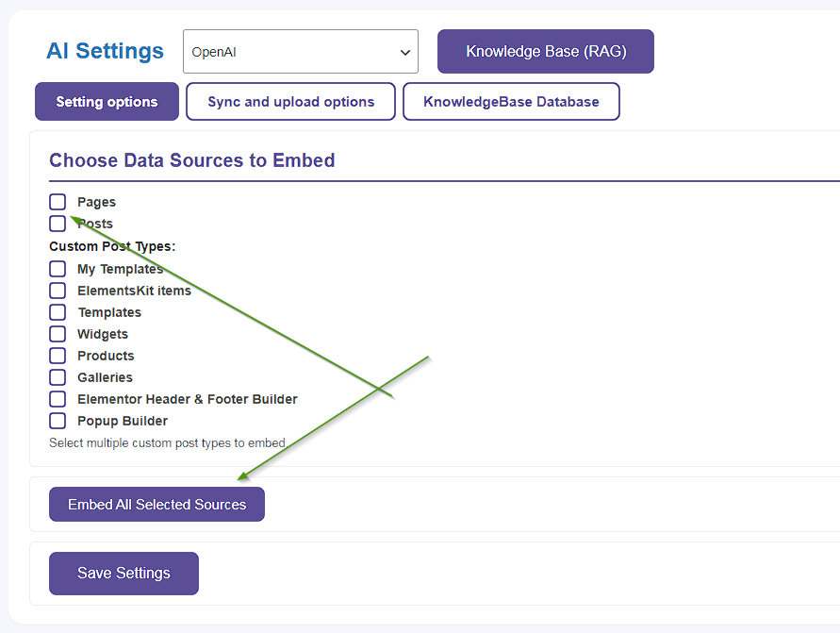Click the AI Settings heading
Screen dimensions: 840x633
(x=105, y=51)
